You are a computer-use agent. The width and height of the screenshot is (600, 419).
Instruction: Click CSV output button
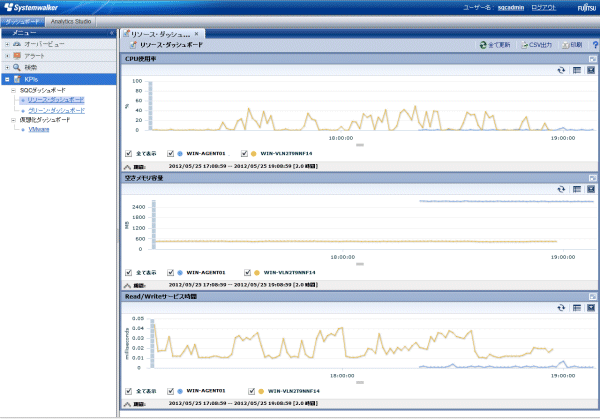coord(536,45)
